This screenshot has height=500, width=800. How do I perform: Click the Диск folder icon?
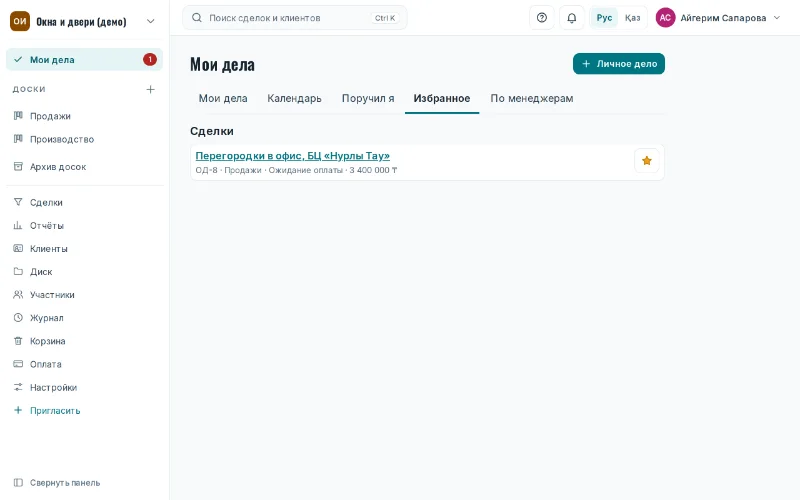18,271
